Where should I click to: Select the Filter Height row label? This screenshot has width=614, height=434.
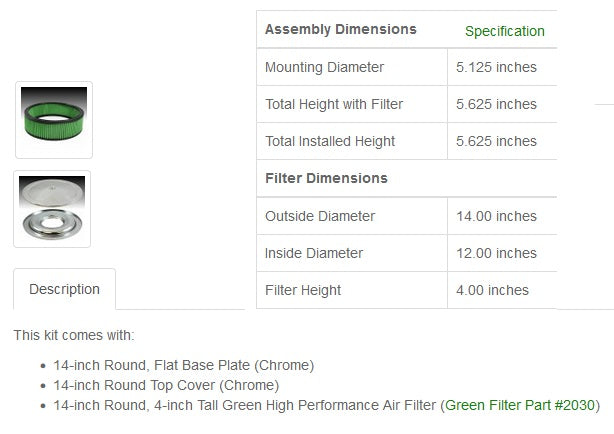303,290
